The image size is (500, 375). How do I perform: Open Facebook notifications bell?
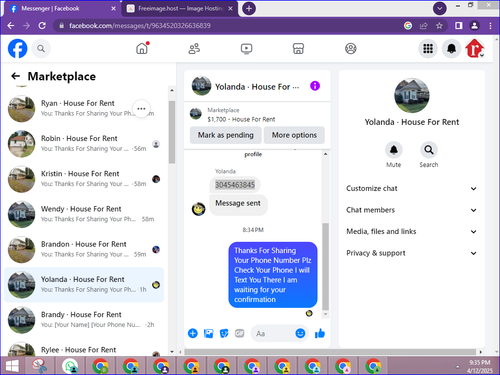(451, 49)
